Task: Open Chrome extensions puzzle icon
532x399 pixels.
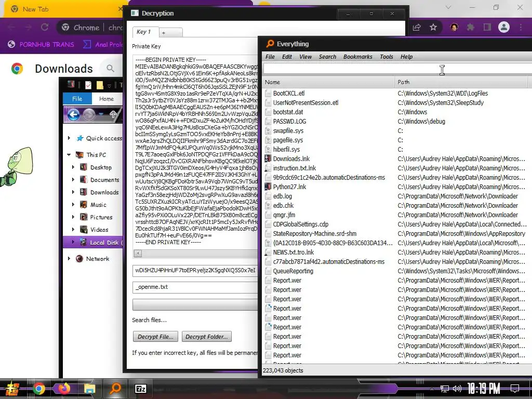Action: click(x=470, y=27)
